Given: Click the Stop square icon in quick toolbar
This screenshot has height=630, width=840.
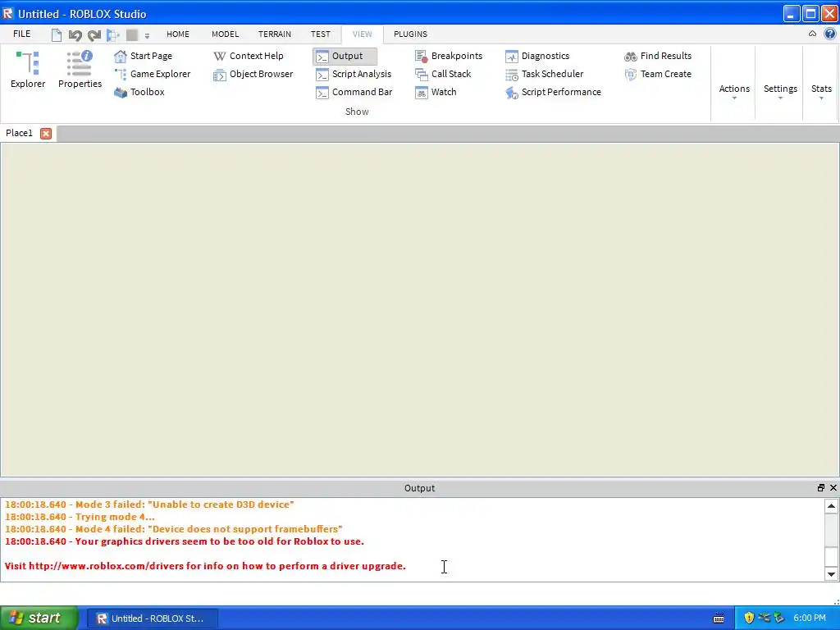Looking at the screenshot, I should (x=132, y=35).
